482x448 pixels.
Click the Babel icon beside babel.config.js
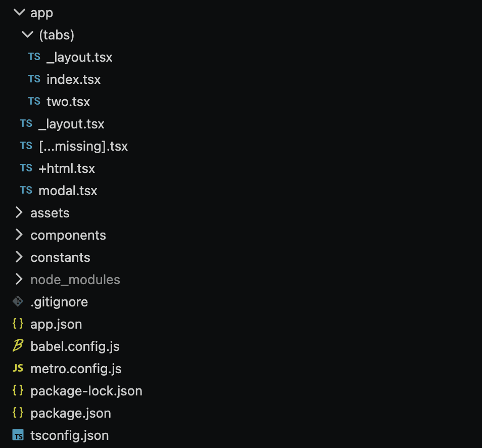click(18, 346)
